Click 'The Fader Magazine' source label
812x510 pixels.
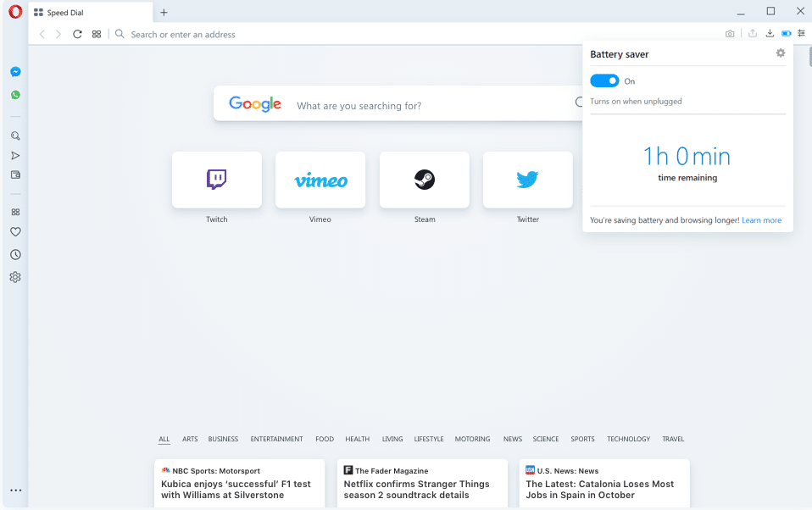392,471
